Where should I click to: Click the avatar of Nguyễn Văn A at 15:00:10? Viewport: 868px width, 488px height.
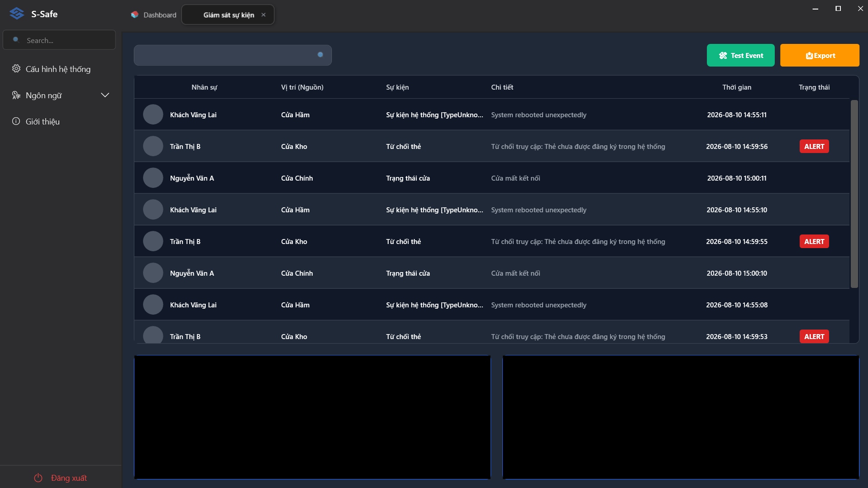click(153, 273)
